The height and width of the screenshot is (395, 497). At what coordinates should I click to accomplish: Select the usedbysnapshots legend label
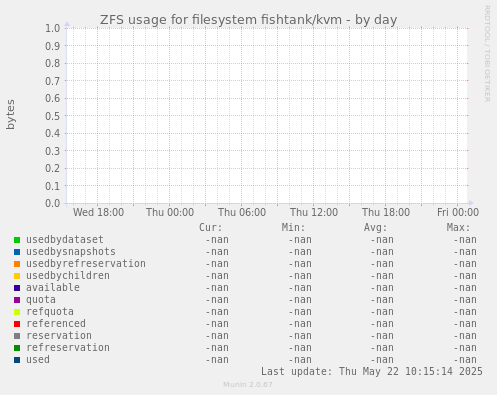(71, 252)
